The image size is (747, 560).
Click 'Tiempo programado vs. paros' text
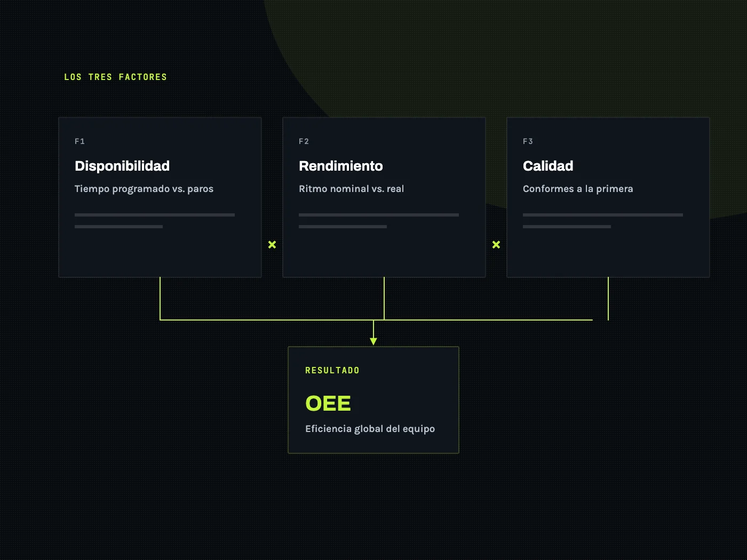tap(144, 189)
